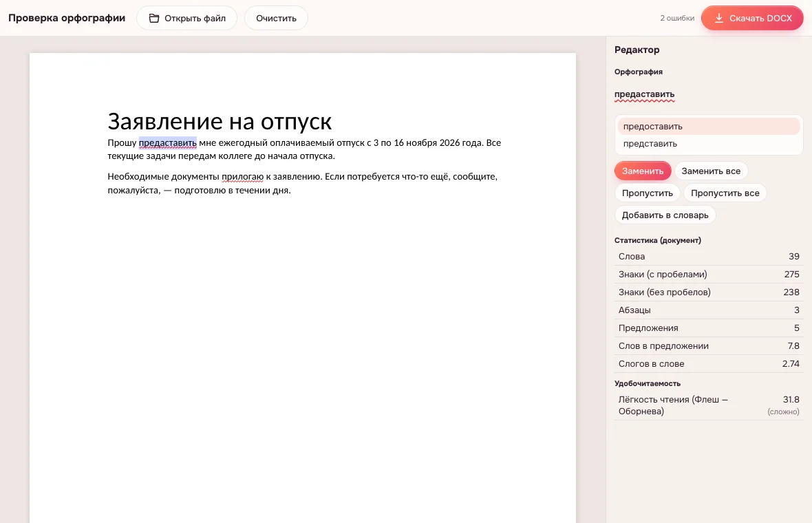This screenshot has height=523, width=812.
Task: Click the misspelled word «предаставить» in the Редактор panel
Action: pos(644,94)
